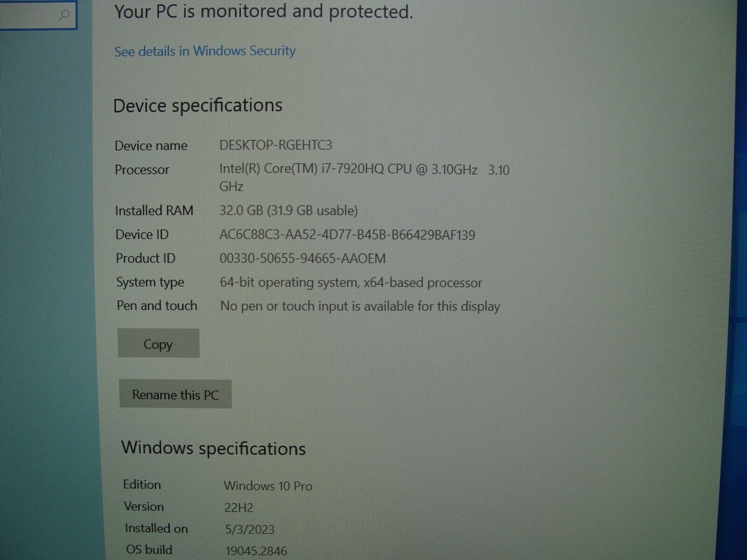
Task: Click the search magnifier icon in the search box
Action: (64, 15)
